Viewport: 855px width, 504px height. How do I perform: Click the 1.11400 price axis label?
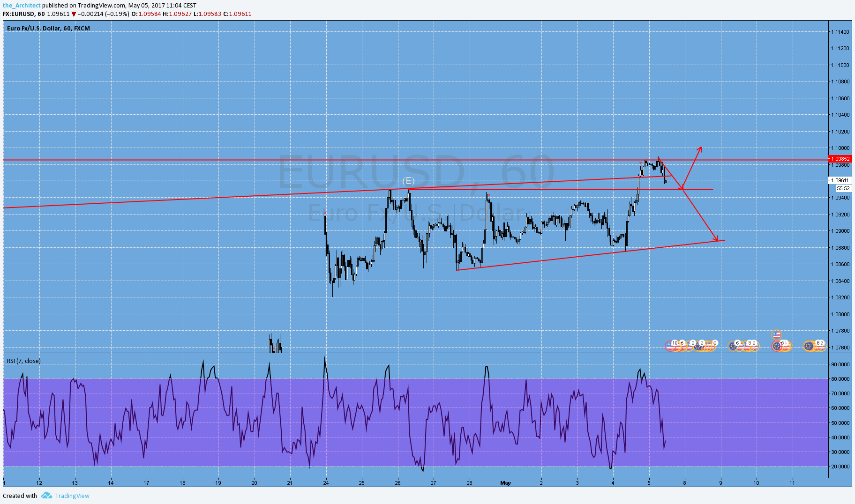(840, 32)
